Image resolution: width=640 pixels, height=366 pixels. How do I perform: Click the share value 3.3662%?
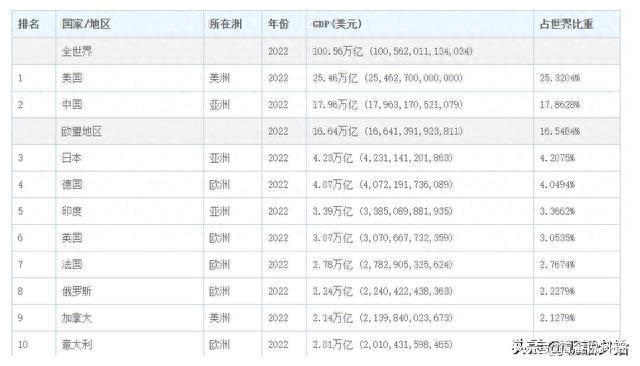(557, 211)
